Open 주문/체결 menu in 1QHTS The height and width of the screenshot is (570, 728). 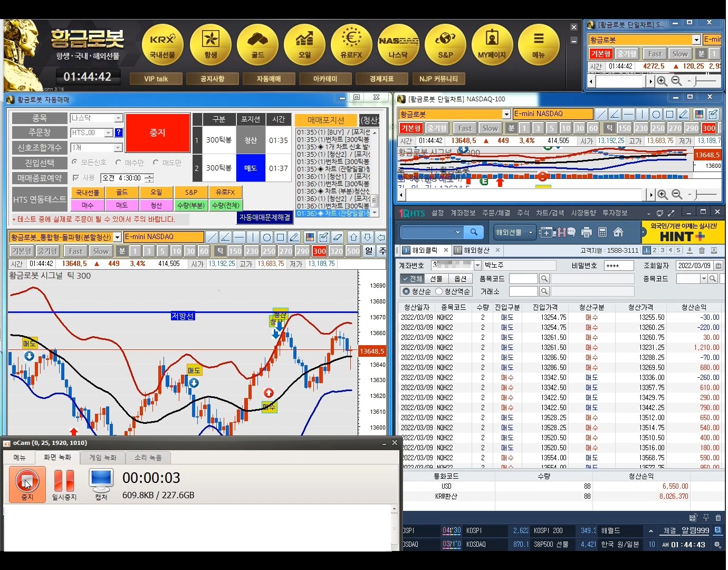[x=496, y=213]
